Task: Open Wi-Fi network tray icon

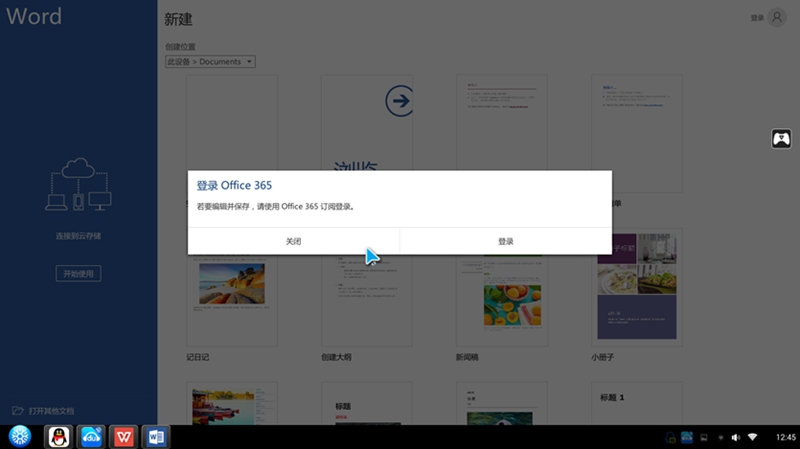Action: click(753, 437)
